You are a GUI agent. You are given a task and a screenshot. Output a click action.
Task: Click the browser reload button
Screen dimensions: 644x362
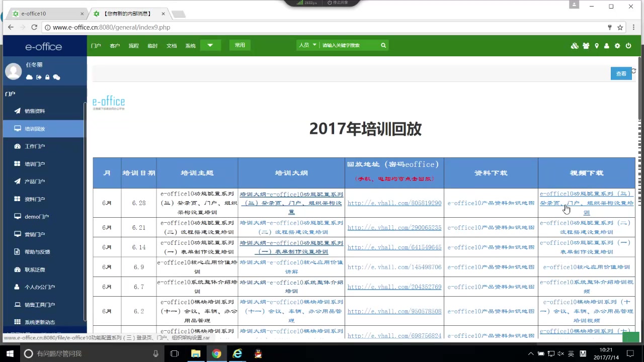(x=34, y=27)
